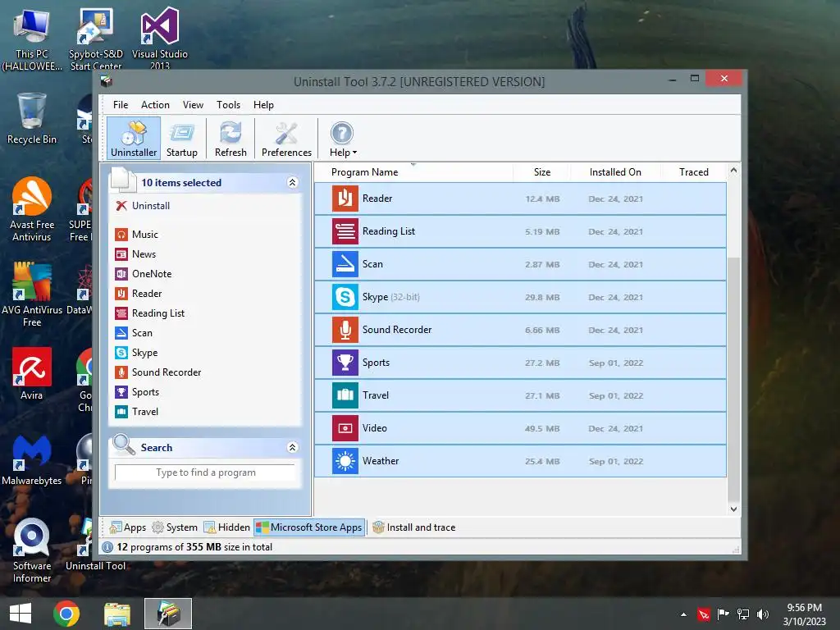Sort by Installed On column header
840x630 pixels.
(x=615, y=172)
